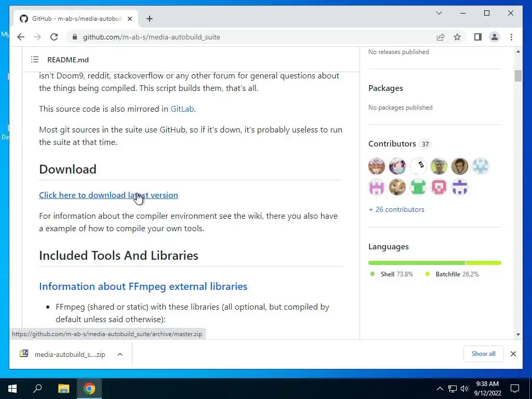Open the Chrome three-dot menu
The image size is (532, 399).
click(x=511, y=37)
